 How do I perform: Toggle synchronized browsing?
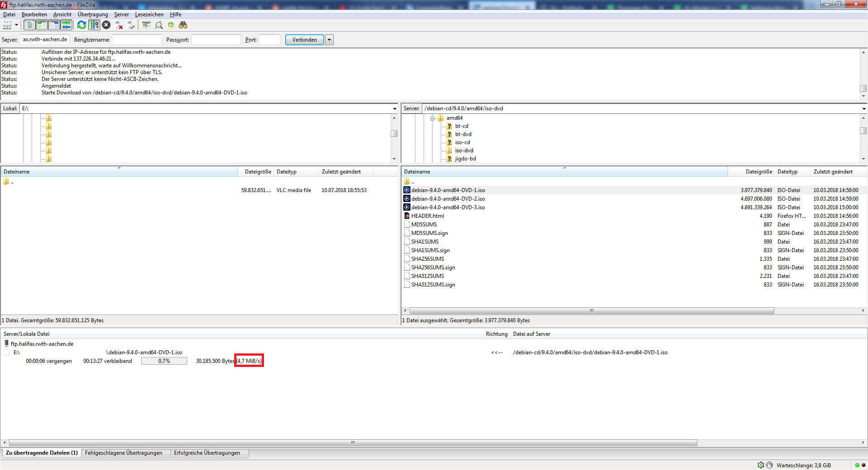171,25
